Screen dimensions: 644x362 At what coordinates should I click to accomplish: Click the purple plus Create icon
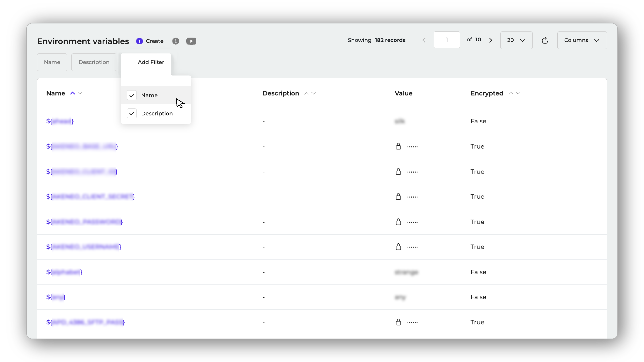coord(140,41)
